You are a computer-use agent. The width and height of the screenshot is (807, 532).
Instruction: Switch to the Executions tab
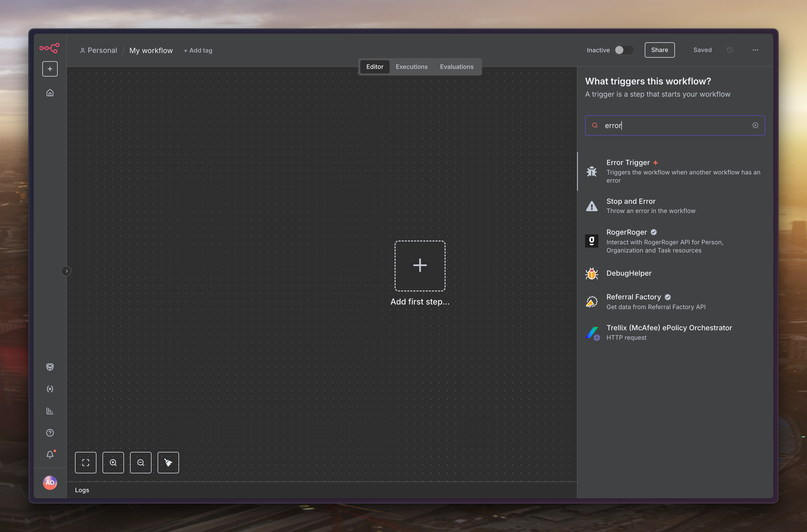411,67
